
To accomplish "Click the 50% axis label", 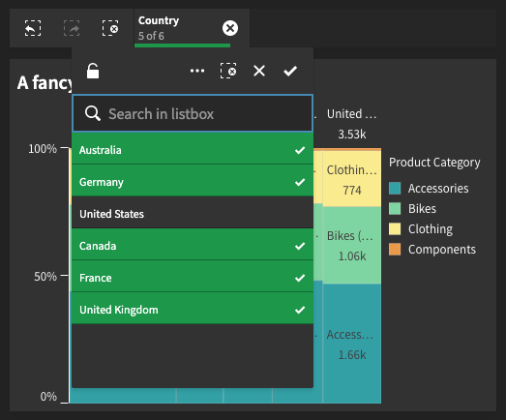I will pyautogui.click(x=45, y=277).
